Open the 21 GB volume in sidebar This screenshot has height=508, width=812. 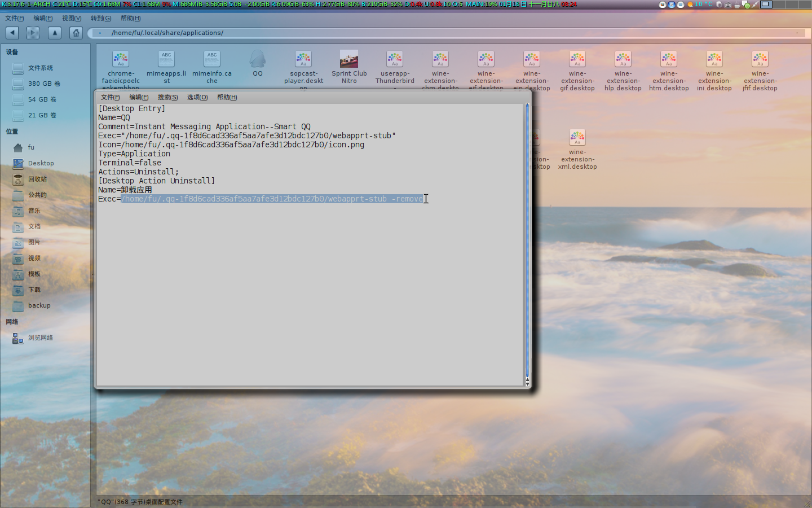point(45,115)
